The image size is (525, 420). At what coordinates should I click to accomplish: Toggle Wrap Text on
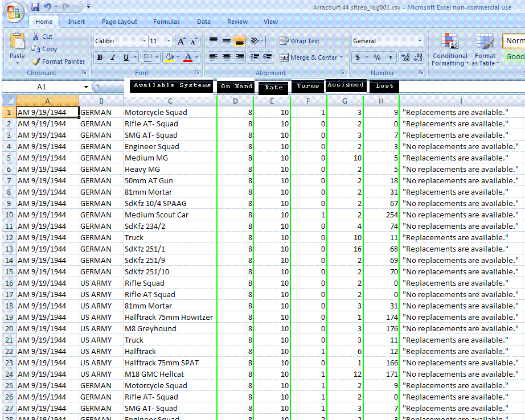pyautogui.click(x=300, y=41)
